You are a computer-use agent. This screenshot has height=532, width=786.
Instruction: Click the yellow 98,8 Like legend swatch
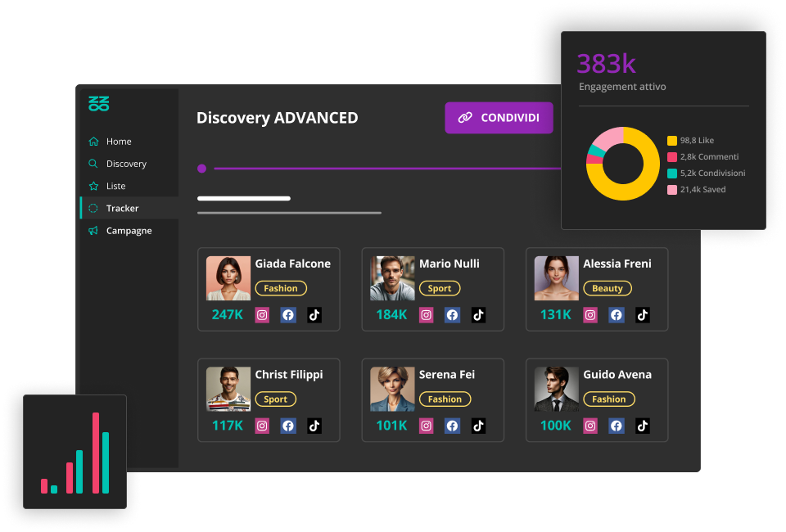tap(672, 141)
